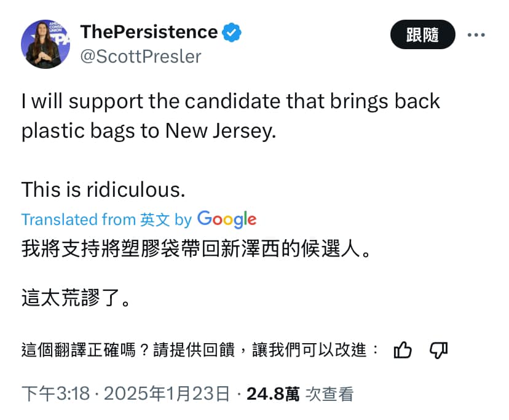Screen dimensions: 509x420
Task: Click the "Translated from" label
Action: 78,220
